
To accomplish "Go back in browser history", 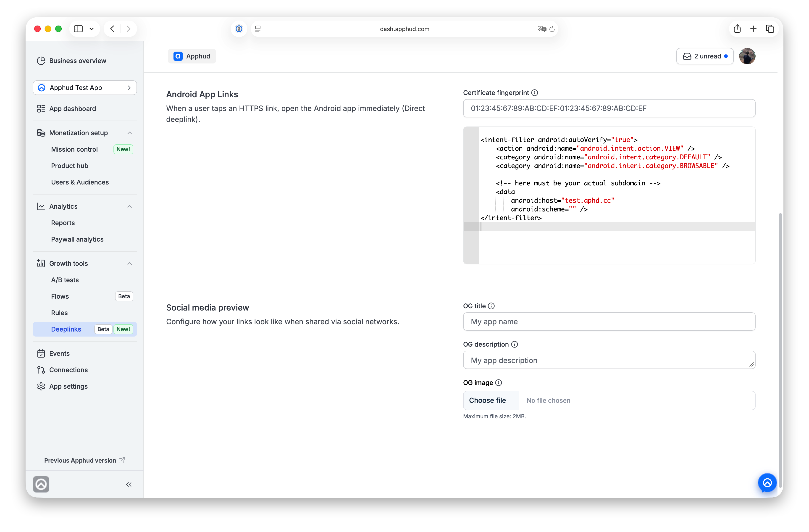I will tap(112, 29).
